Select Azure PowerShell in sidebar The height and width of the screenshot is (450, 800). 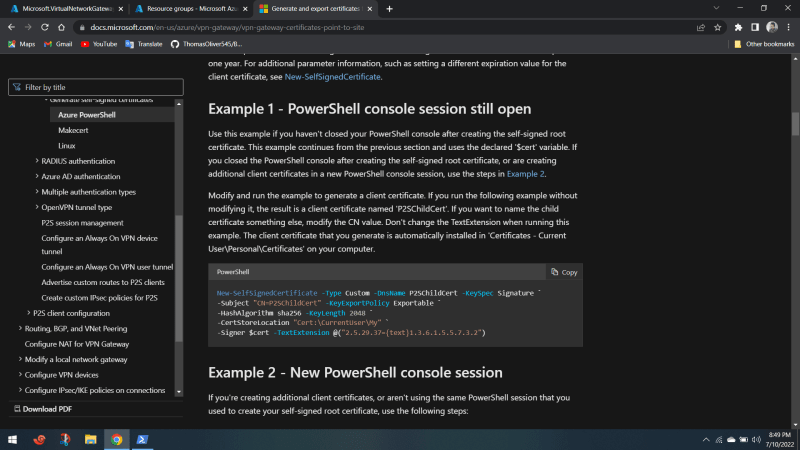[x=87, y=115]
